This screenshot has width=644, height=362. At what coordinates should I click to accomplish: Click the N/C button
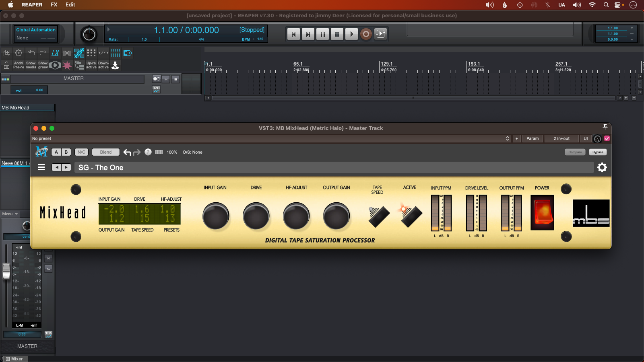[81, 152]
